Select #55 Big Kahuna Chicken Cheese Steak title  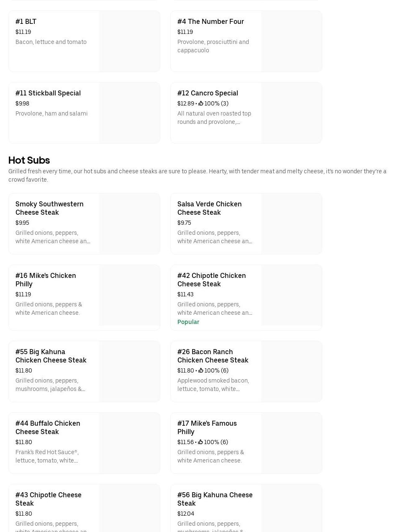tap(51, 356)
